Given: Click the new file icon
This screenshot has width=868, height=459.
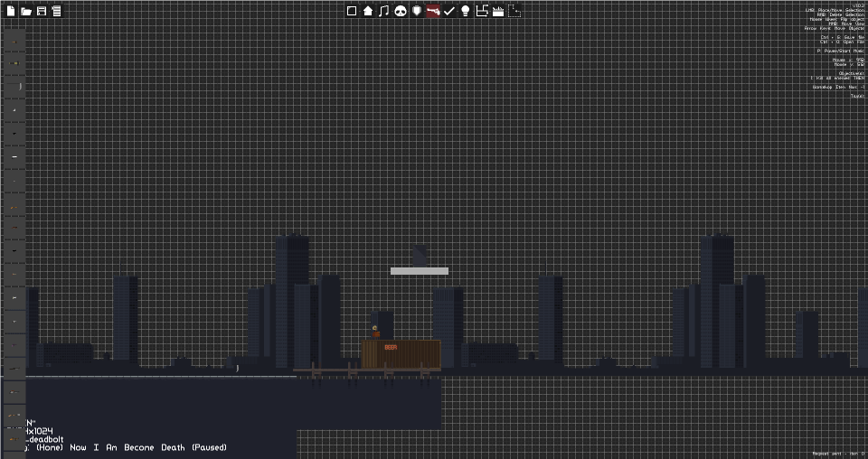Looking at the screenshot, I should pos(11,11).
